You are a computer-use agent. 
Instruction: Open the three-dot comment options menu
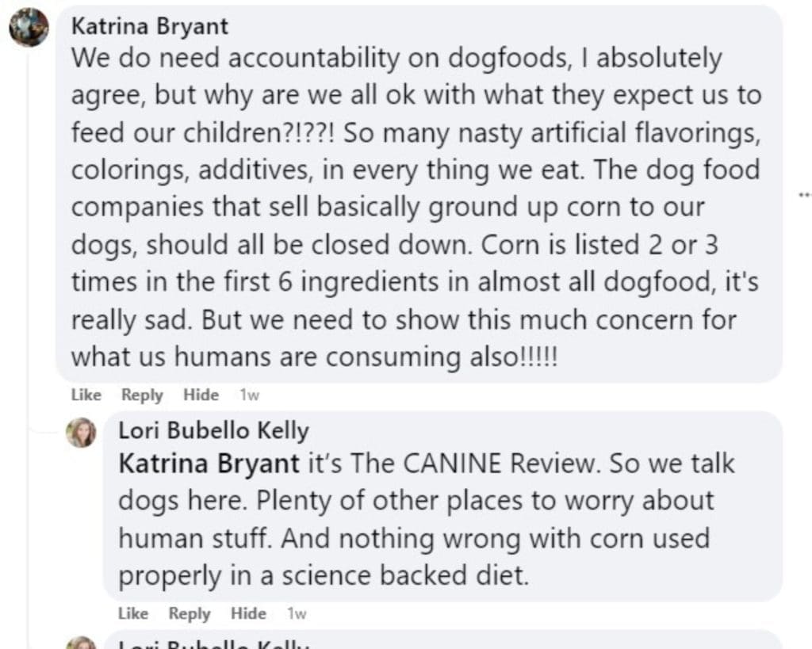805,195
